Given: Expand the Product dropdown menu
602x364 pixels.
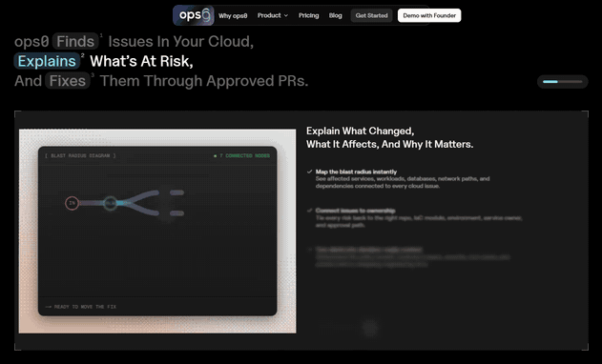Looking at the screenshot, I should point(273,15).
